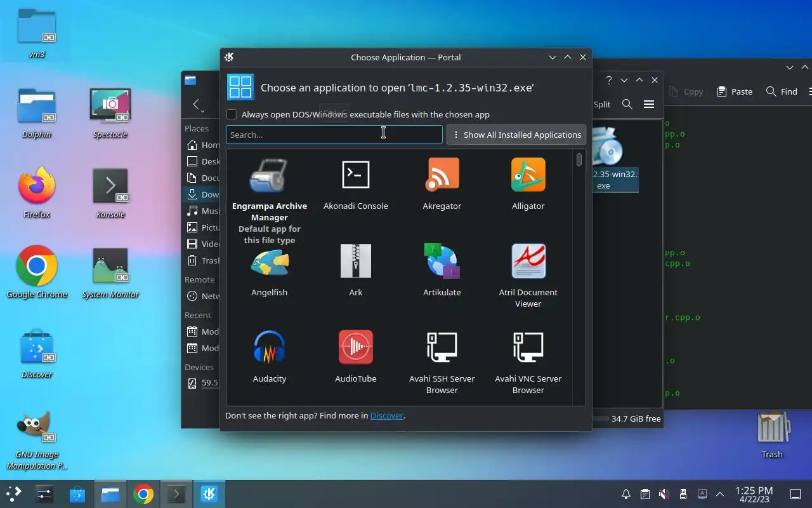The image size is (812, 508).
Task: Click Copy in Konsole toolbar
Action: [x=686, y=91]
